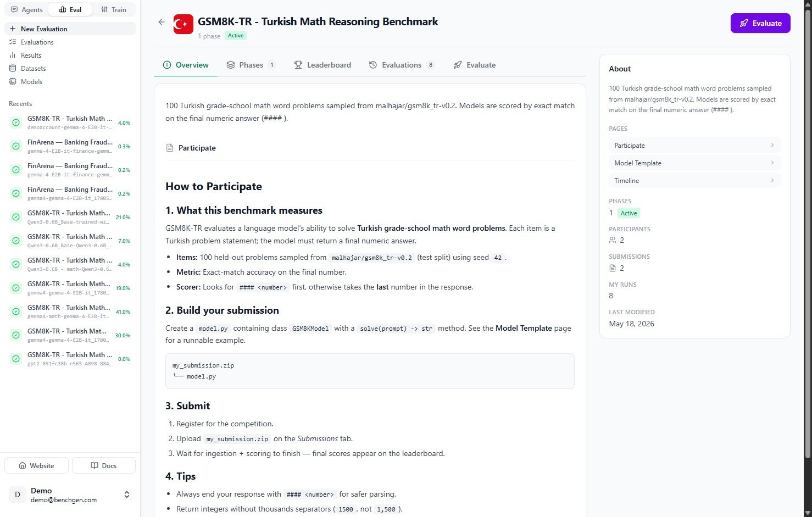Image resolution: width=812 pixels, height=517 pixels.
Task: Click the Participate section heading
Action: point(197,148)
